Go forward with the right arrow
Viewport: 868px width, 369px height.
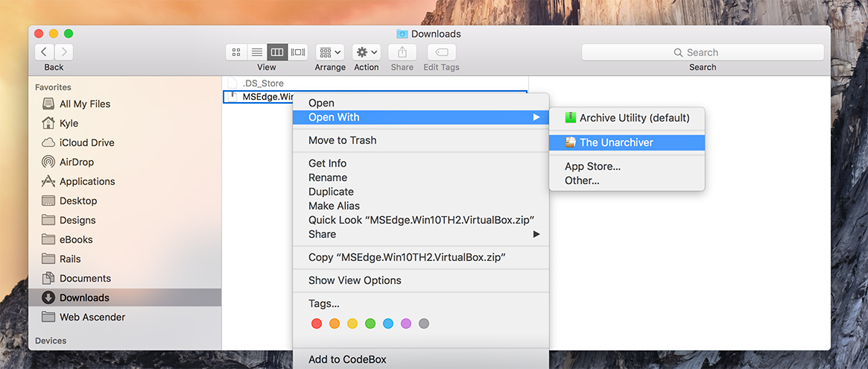click(x=64, y=52)
